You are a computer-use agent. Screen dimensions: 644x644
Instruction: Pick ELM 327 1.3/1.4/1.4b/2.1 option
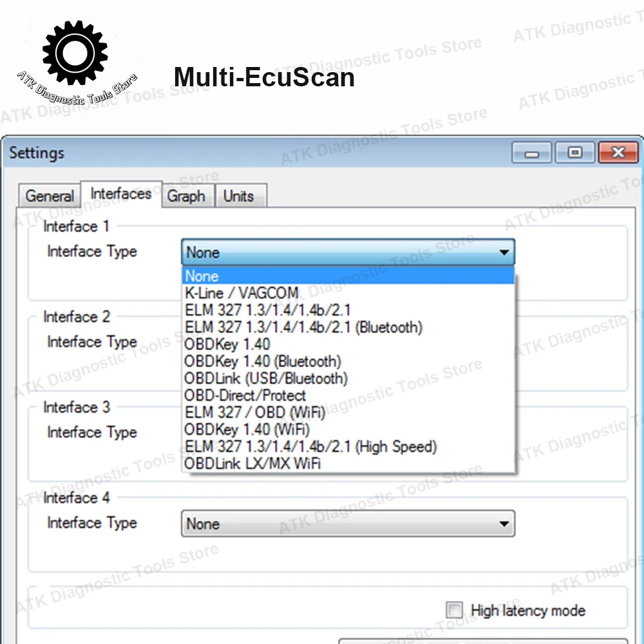[x=348, y=310]
